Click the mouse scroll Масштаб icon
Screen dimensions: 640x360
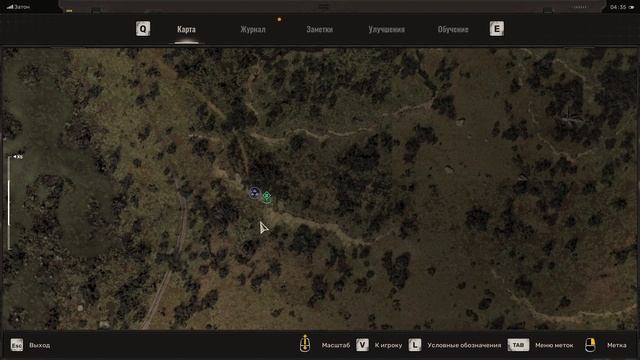pos(305,343)
